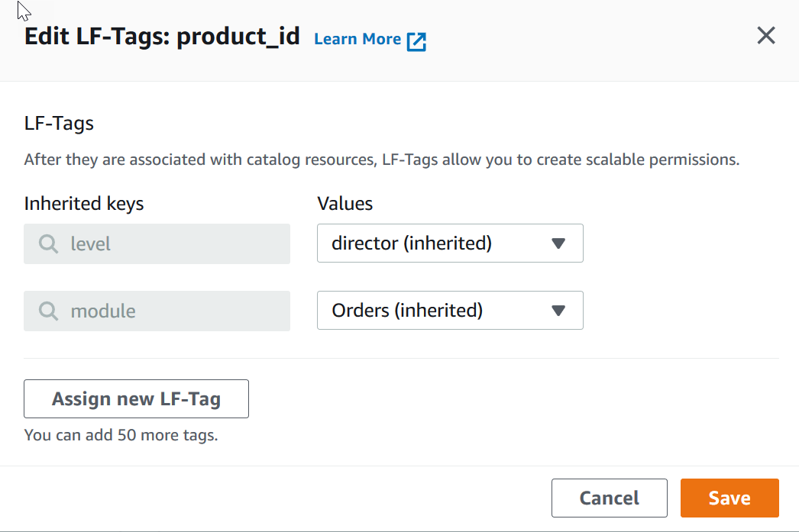Viewport: 799px width, 532px height.
Task: Click the dropdown arrow on director (inherited)
Action: 558,243
